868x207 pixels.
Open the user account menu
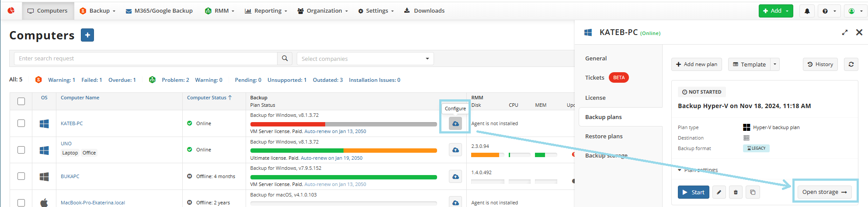(854, 11)
